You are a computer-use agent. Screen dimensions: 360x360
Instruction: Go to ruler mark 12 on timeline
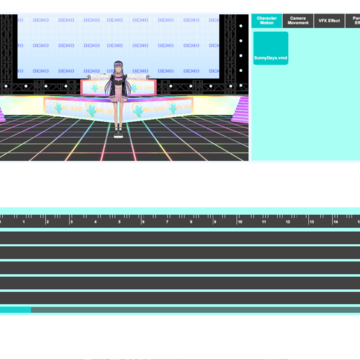coord(288,222)
